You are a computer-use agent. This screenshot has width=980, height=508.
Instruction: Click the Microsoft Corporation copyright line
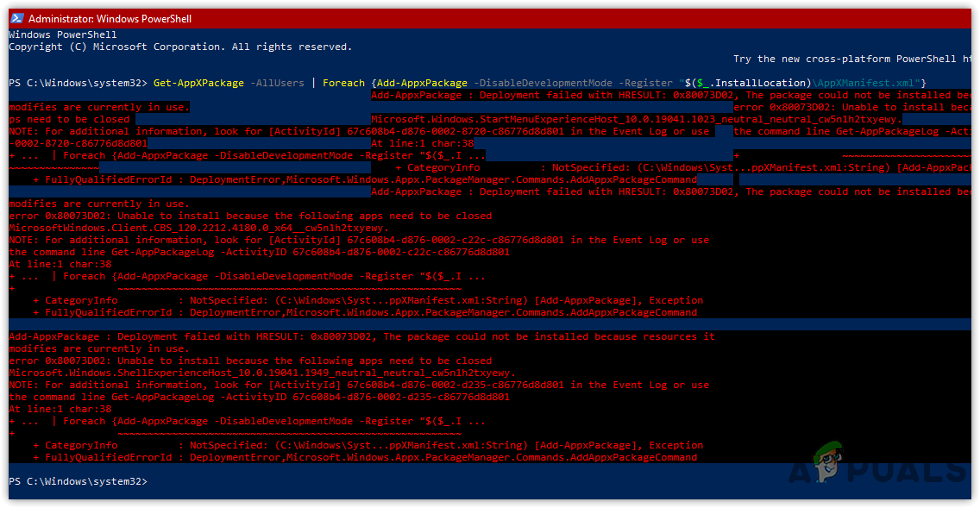(x=180, y=47)
